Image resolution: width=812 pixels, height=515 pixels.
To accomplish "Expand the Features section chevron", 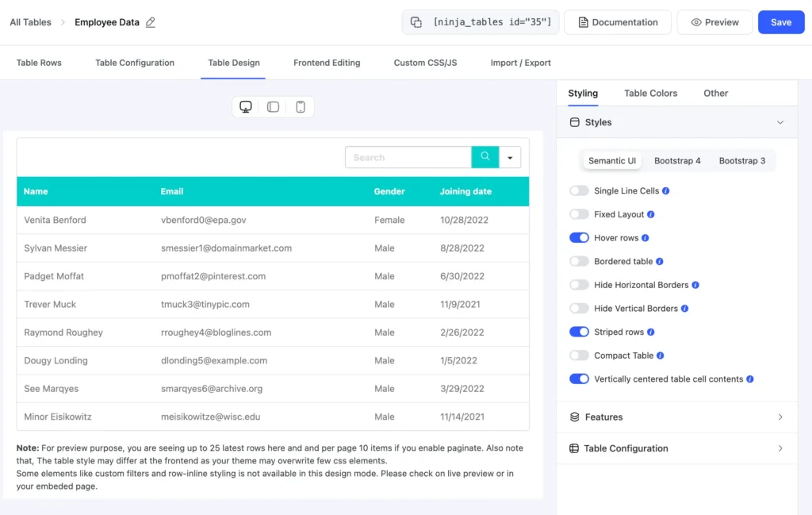I will pyautogui.click(x=780, y=417).
